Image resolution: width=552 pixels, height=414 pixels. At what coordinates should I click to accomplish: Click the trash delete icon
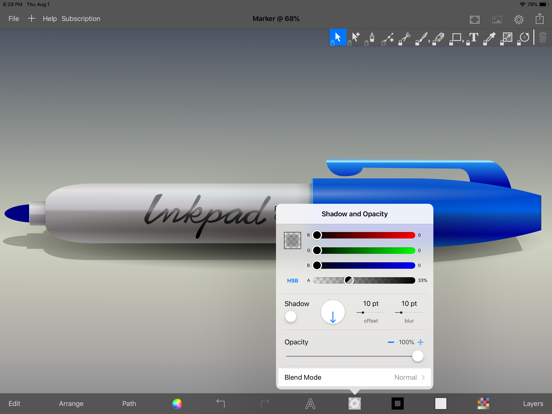tap(542, 37)
